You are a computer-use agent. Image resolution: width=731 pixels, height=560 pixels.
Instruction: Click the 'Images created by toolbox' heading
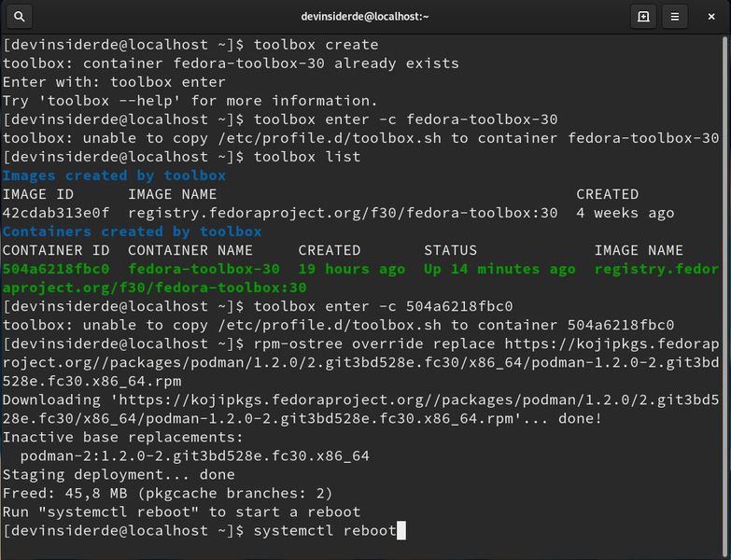(x=114, y=175)
